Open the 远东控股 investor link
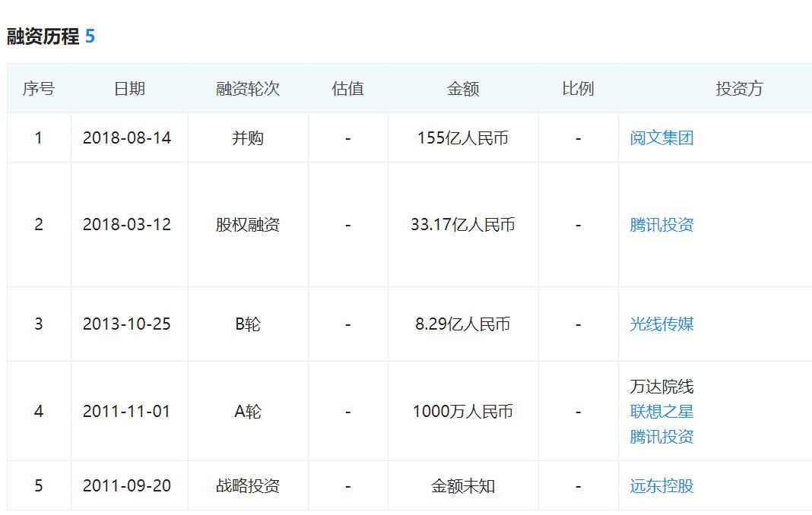 (661, 486)
